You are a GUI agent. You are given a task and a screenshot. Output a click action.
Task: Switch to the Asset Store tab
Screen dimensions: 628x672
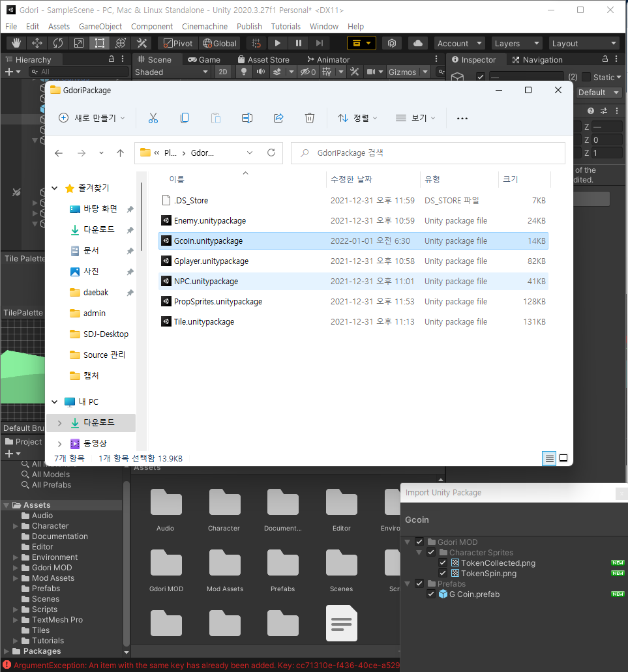tap(263, 59)
